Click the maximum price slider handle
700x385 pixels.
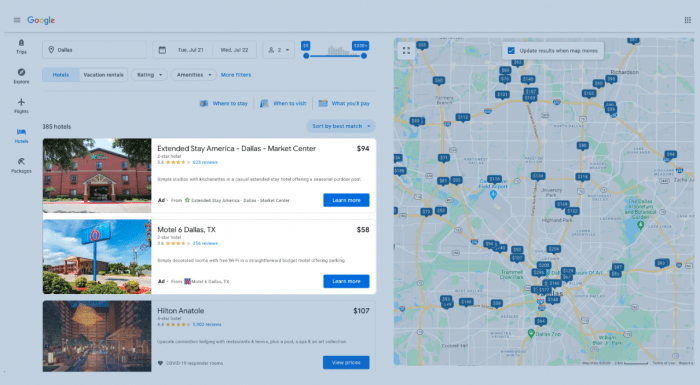[x=364, y=56]
